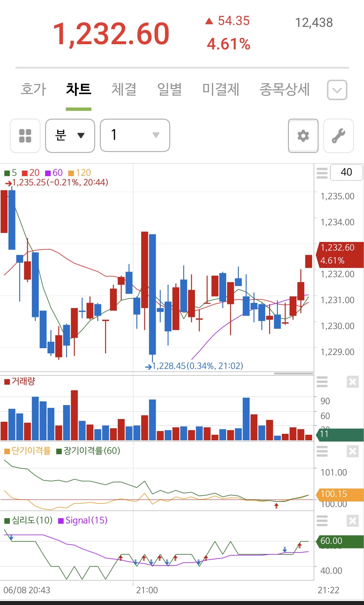Viewport: 364px width, 605px height.
Task: Open the chart layout grid icon
Action: pos(25,136)
